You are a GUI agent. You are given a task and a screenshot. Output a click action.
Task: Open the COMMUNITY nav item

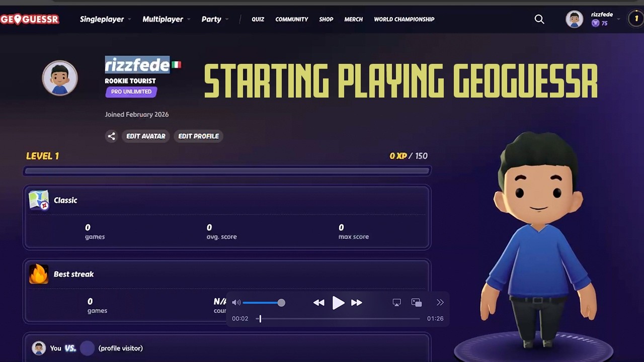click(292, 19)
